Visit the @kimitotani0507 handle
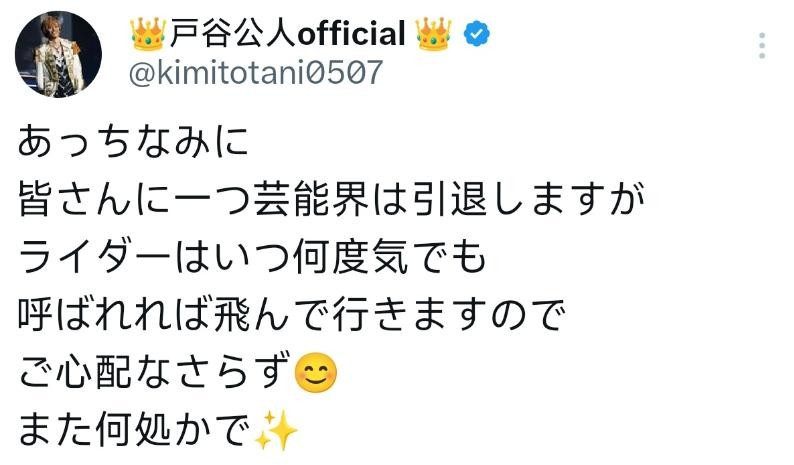 click(x=256, y=72)
